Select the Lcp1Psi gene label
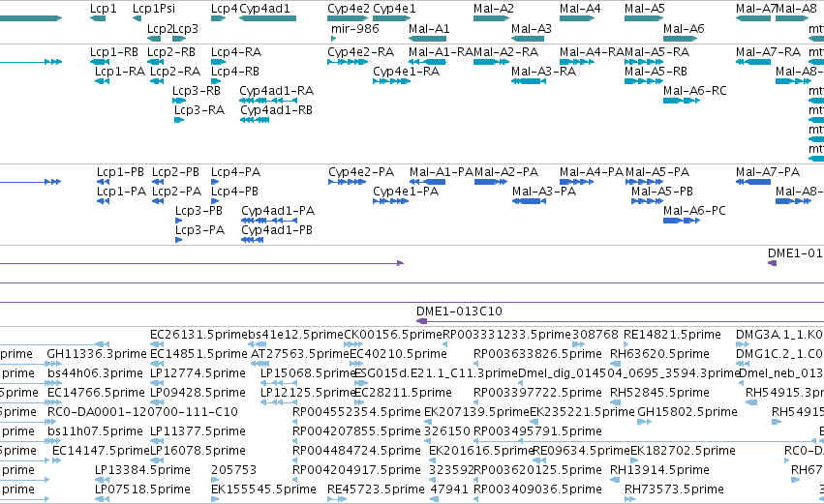 click(x=154, y=9)
